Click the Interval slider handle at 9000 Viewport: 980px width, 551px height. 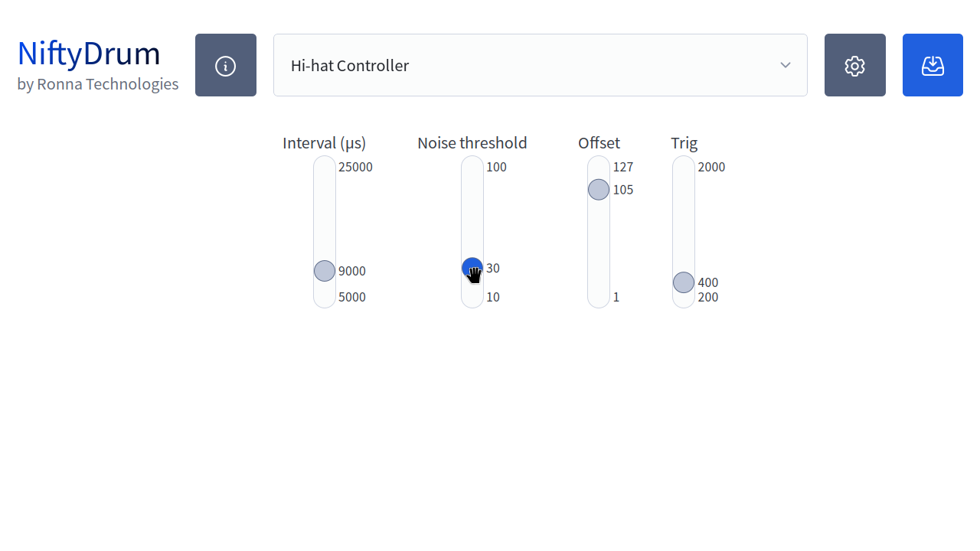325,271
